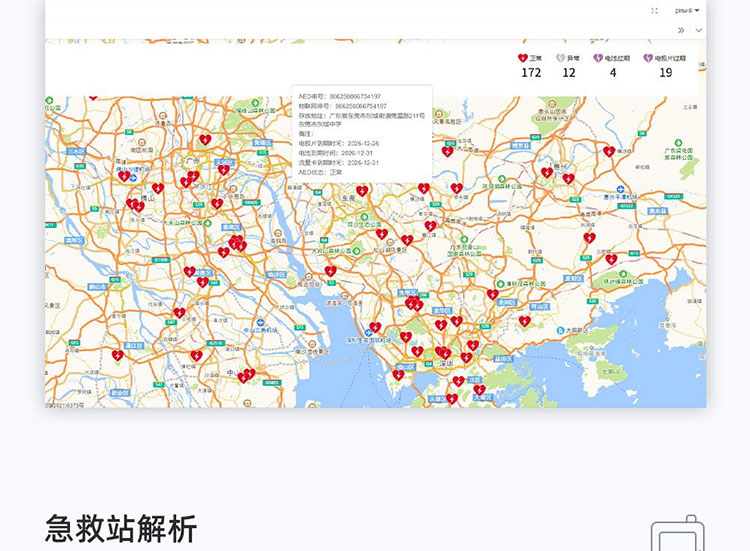
Task: Click the 异常 gray heart status icon
Action: click(561, 59)
